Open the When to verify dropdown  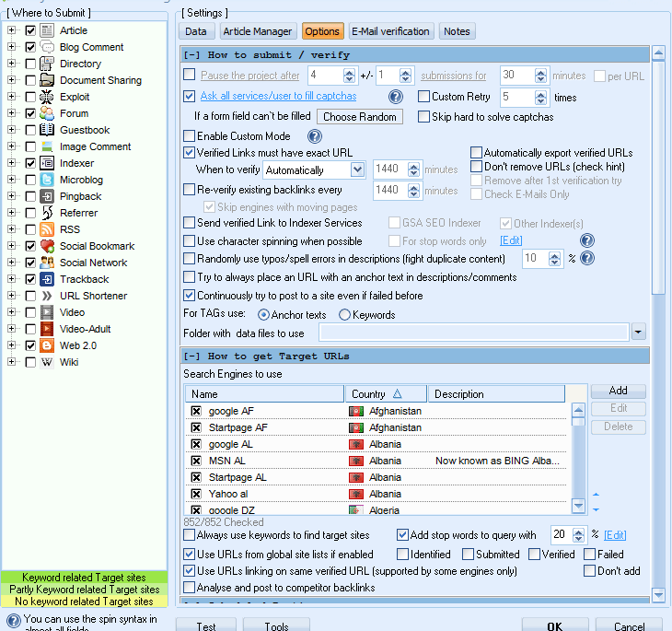(357, 170)
